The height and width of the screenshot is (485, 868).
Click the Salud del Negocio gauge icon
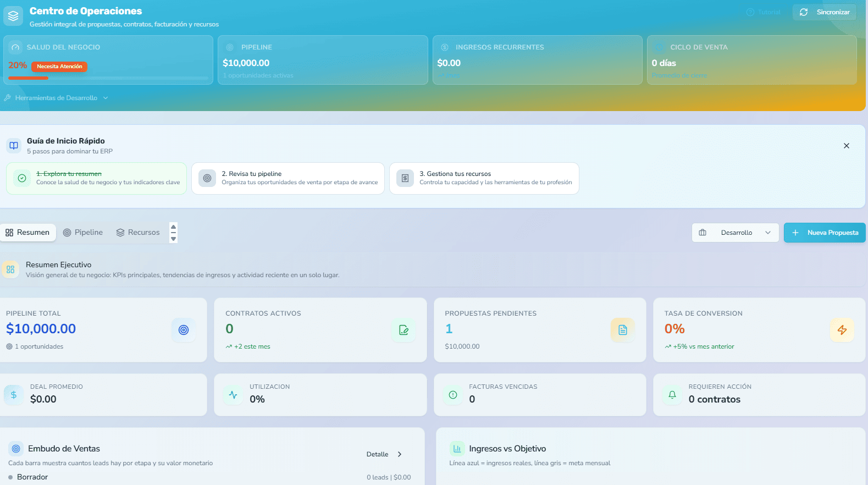tap(15, 47)
